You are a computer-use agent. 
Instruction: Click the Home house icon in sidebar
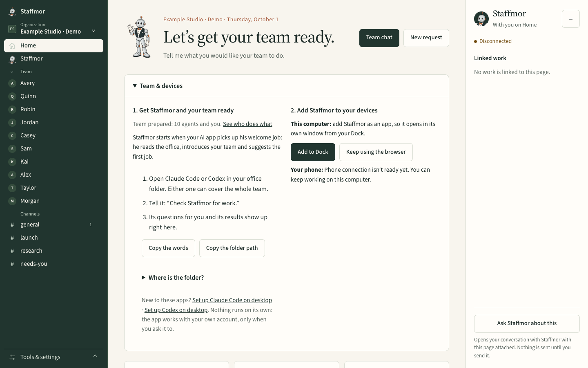[x=12, y=46]
